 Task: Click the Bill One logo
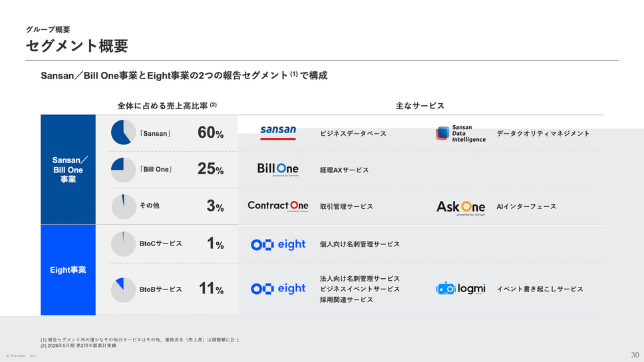[278, 170]
